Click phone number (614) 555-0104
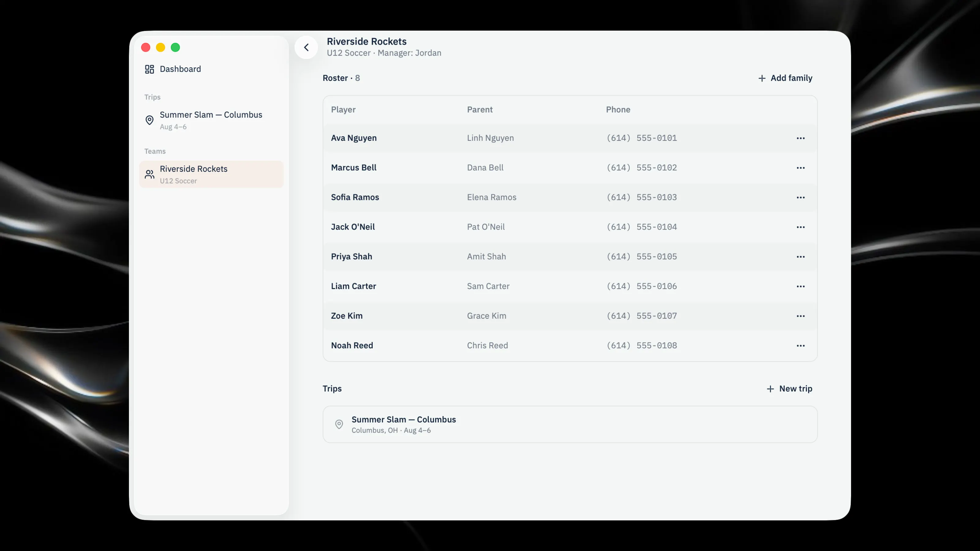This screenshot has height=551, width=980. click(642, 227)
